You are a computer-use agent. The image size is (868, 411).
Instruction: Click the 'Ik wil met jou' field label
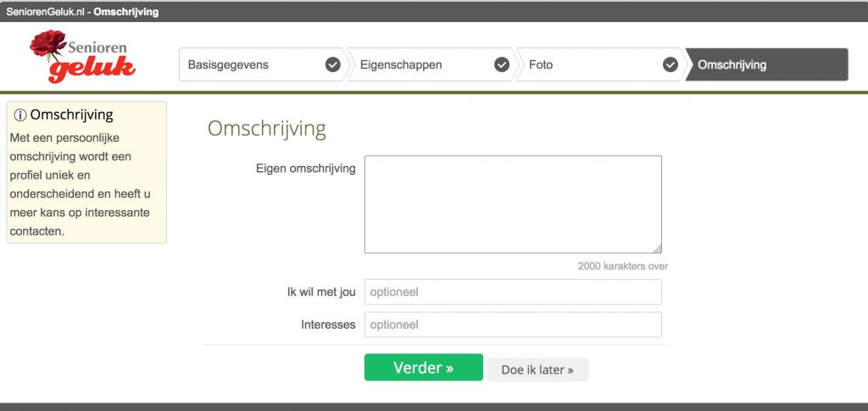[x=321, y=292]
